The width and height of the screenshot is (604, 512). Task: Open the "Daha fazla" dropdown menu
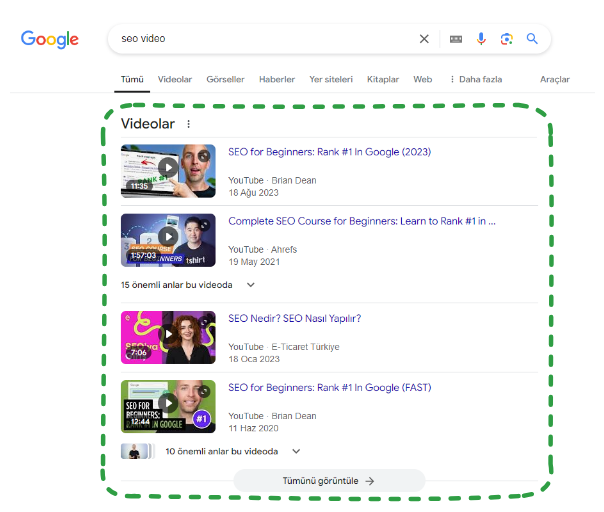(475, 79)
